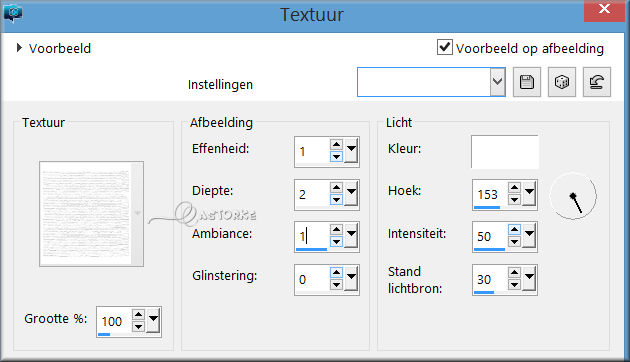
Task: Open the texture thumbnail picker
Action: (91, 214)
